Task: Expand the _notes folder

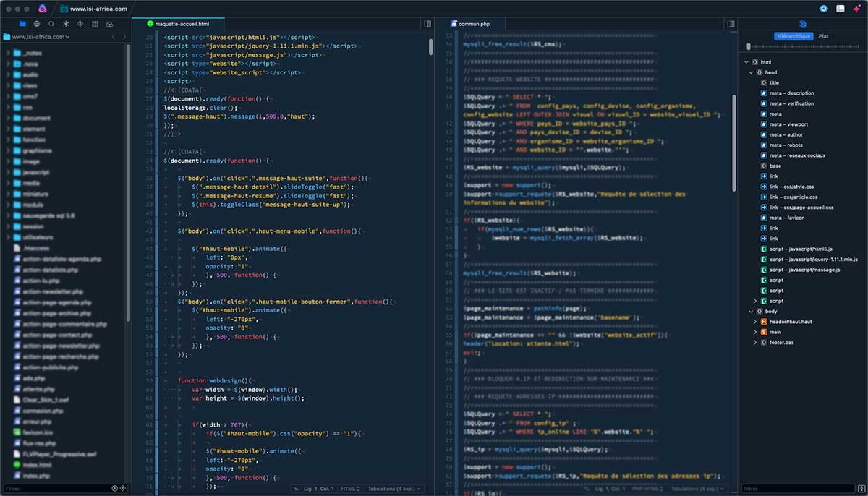Action: [x=8, y=54]
